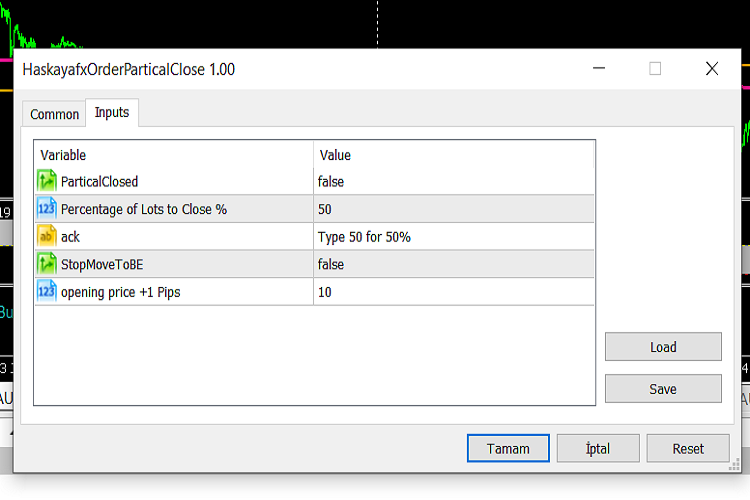Select 'Percentage of Lots to Close %' label
750x500 pixels.
tap(144, 210)
